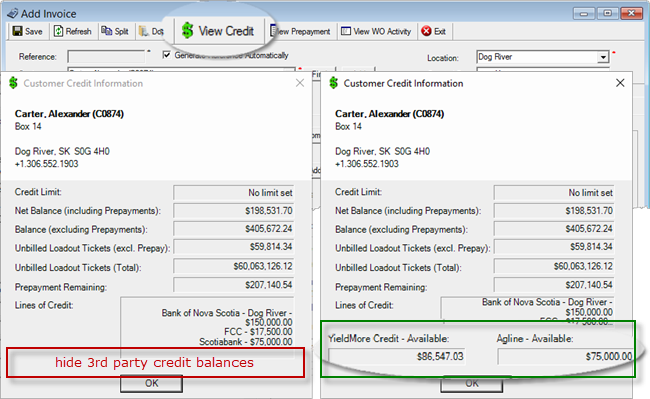
Task: Click OK in the left credit dialog
Action: 151,383
